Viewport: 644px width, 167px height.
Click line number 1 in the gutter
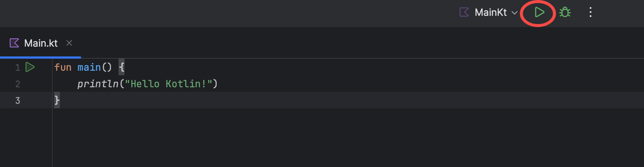pyautogui.click(x=17, y=68)
